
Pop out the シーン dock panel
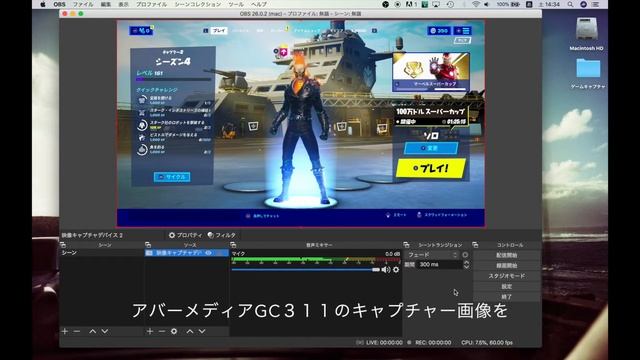coord(63,245)
